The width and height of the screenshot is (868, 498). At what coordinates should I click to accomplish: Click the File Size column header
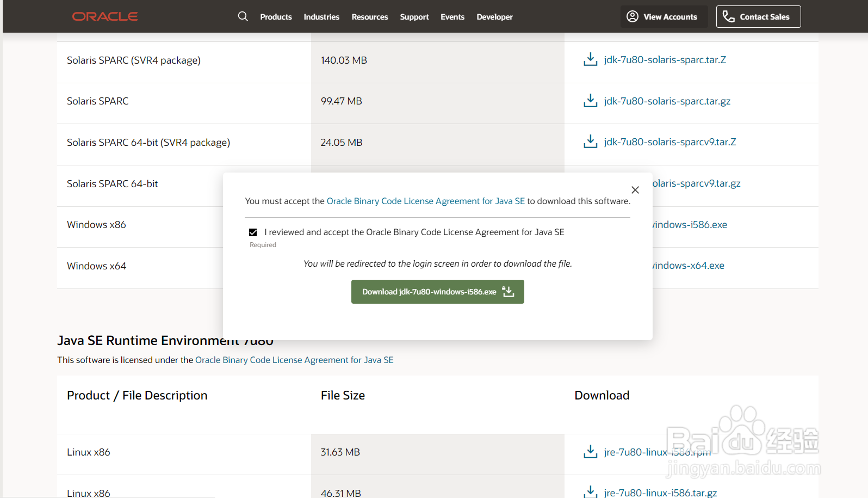tap(343, 396)
